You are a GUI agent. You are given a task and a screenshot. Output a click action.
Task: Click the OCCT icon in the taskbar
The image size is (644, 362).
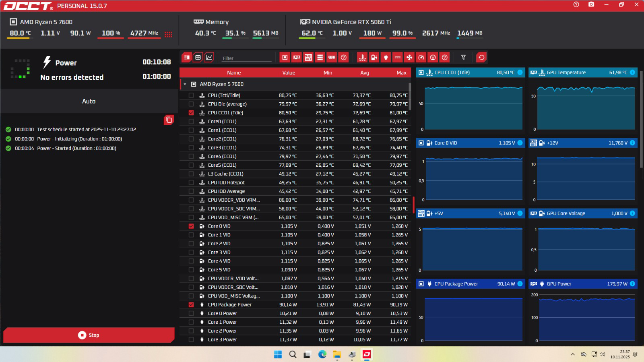pyautogui.click(x=367, y=354)
